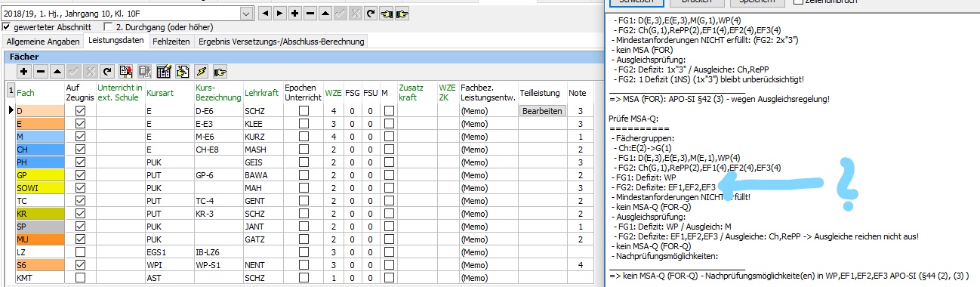Go to previous record with left arrow
Image resolution: width=980 pixels, height=287 pixels.
[264, 14]
